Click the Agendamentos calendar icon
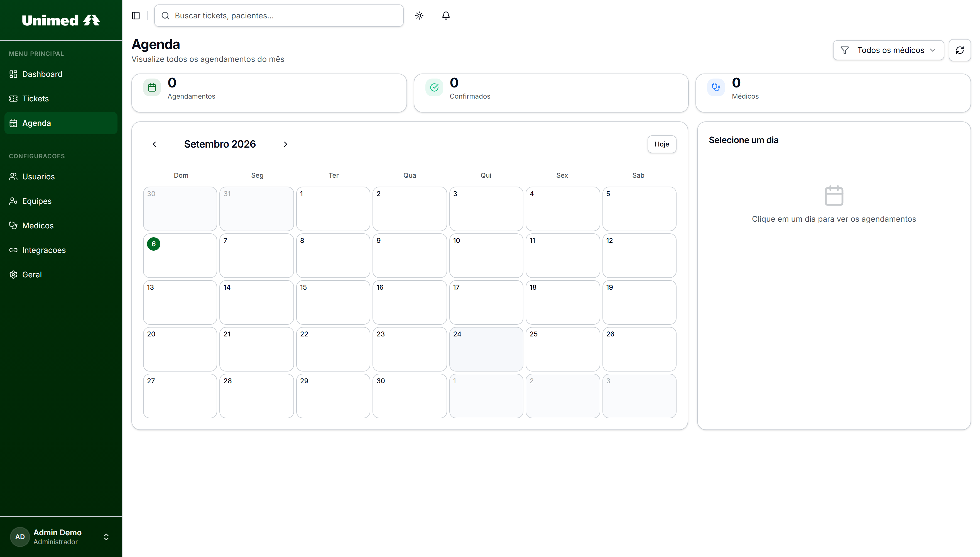Viewport: 980px width, 557px height. pos(152,88)
